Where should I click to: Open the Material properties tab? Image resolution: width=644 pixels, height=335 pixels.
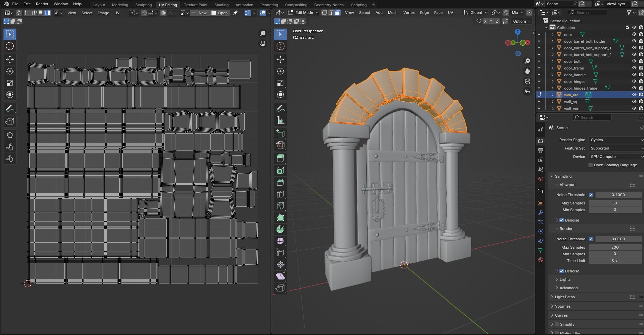coord(540,260)
